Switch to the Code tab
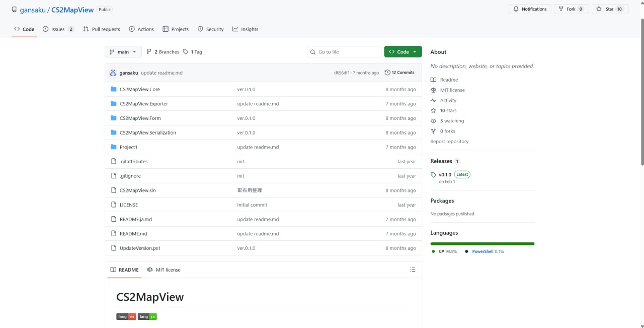Screen dimensions: 644x328 click(24, 29)
